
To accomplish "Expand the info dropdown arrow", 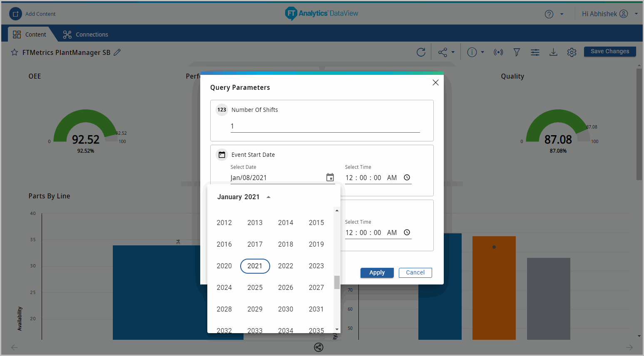I will tap(482, 52).
